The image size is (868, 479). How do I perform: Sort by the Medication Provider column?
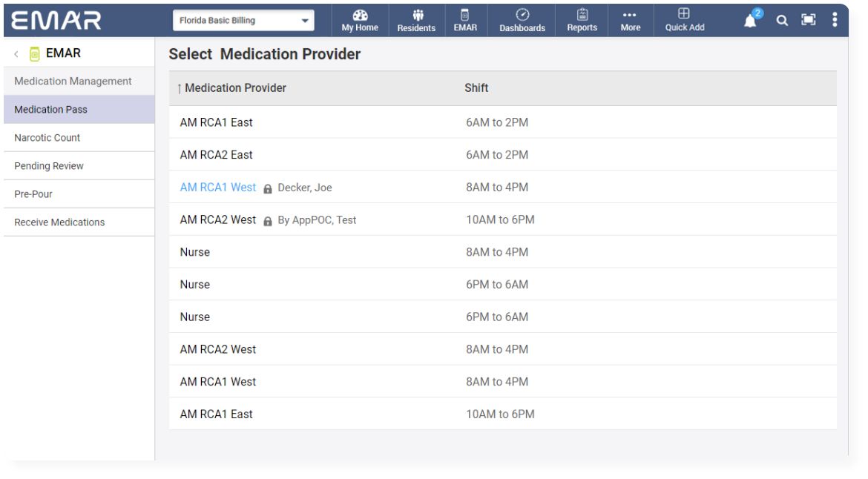click(233, 87)
